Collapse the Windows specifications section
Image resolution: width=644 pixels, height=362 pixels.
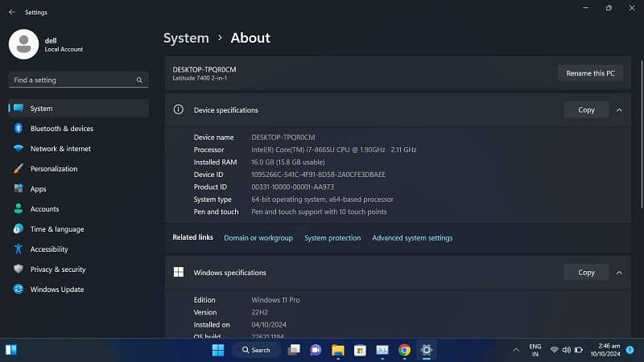(619, 273)
